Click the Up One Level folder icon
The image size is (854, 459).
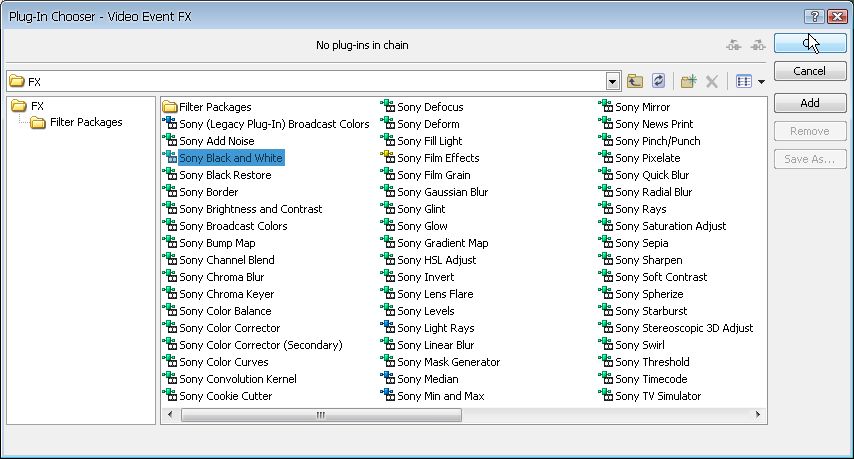tap(635, 81)
